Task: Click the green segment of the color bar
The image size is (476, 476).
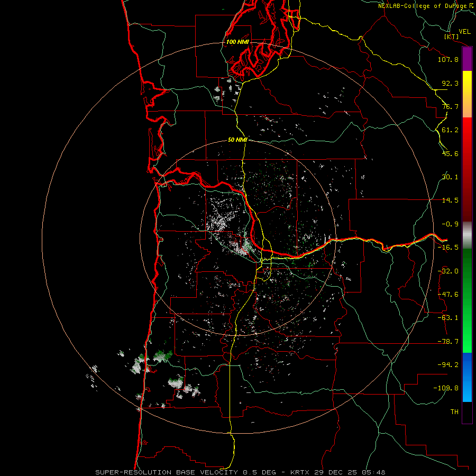Action: tap(467, 300)
